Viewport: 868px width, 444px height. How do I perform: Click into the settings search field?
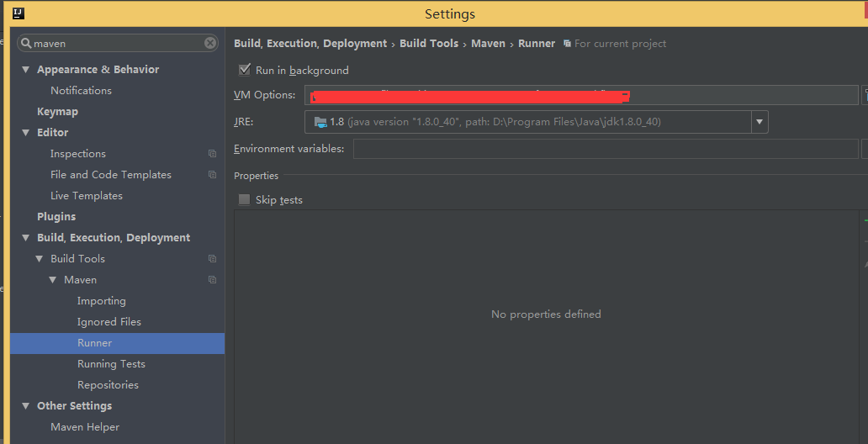click(x=118, y=43)
